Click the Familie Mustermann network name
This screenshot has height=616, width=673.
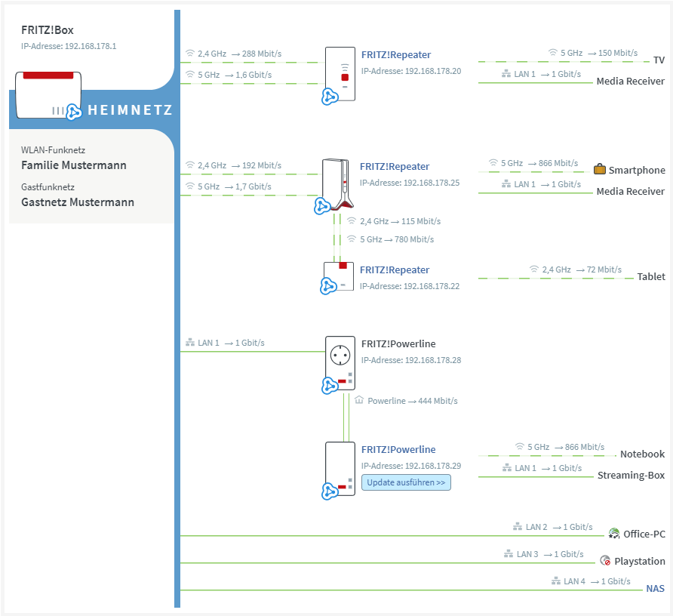click(74, 165)
